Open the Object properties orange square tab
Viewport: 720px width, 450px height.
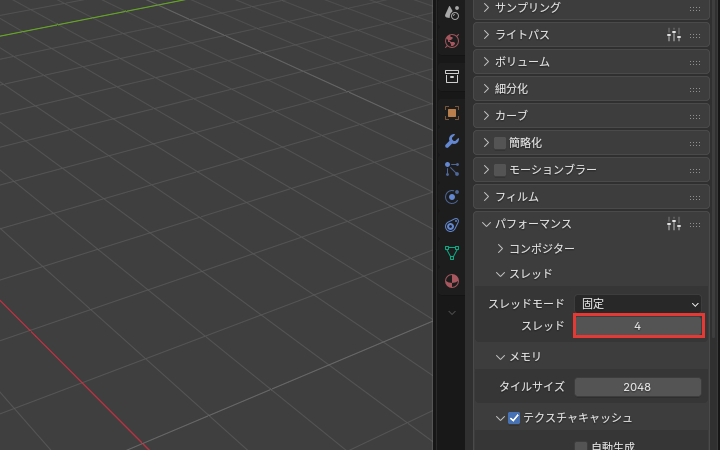[x=452, y=113]
